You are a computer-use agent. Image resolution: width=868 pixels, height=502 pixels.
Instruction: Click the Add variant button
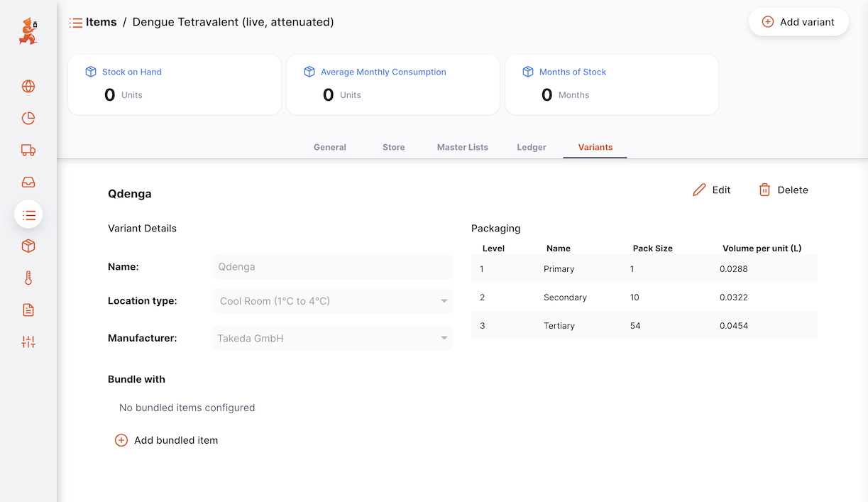[798, 22]
